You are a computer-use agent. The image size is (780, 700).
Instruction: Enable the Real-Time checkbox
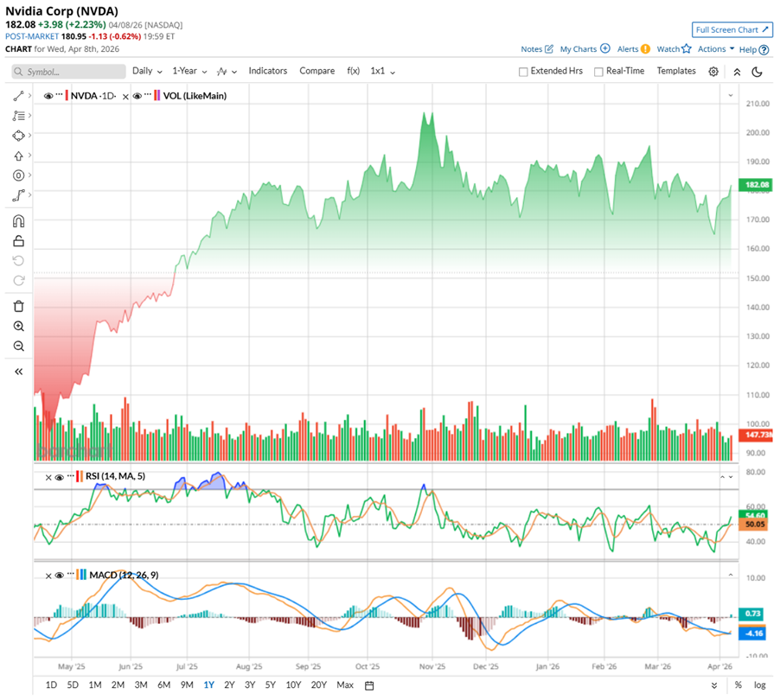(x=598, y=72)
